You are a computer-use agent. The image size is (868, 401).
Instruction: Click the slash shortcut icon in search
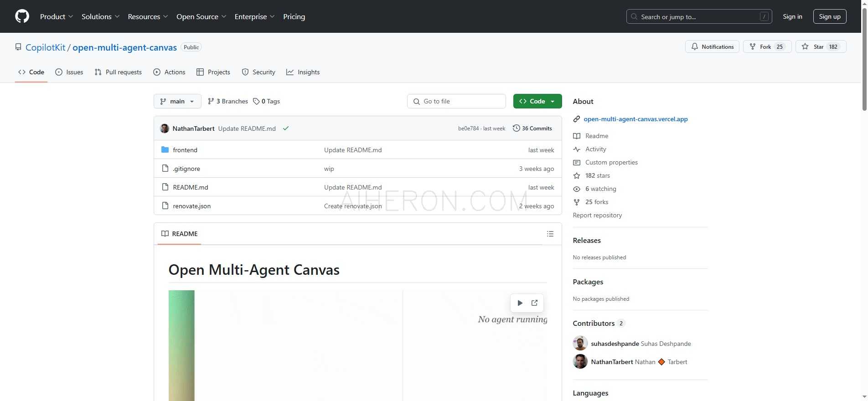coord(765,17)
